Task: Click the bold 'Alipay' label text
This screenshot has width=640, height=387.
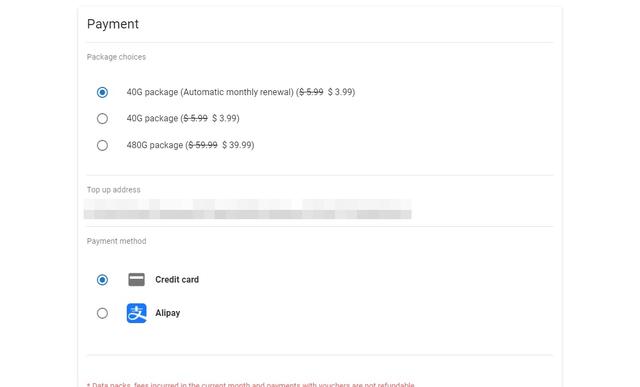Action: [x=167, y=313]
